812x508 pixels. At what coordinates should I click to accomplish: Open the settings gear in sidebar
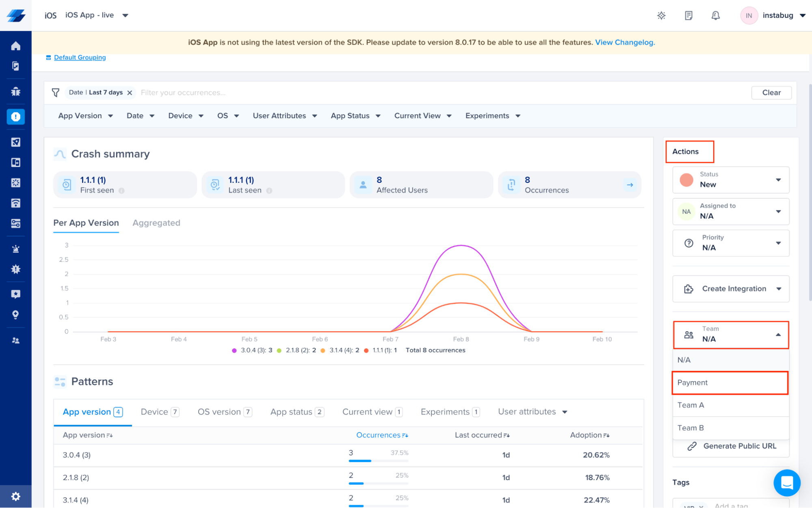point(15,496)
